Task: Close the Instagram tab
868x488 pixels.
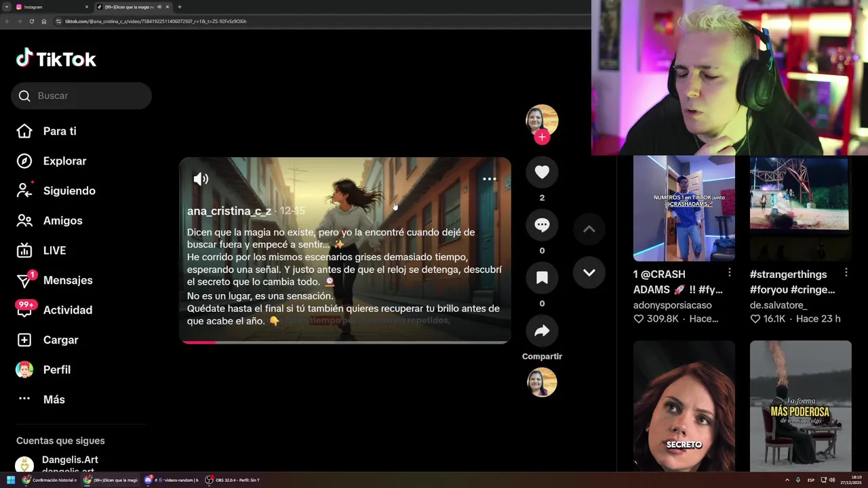Action: [x=87, y=7]
